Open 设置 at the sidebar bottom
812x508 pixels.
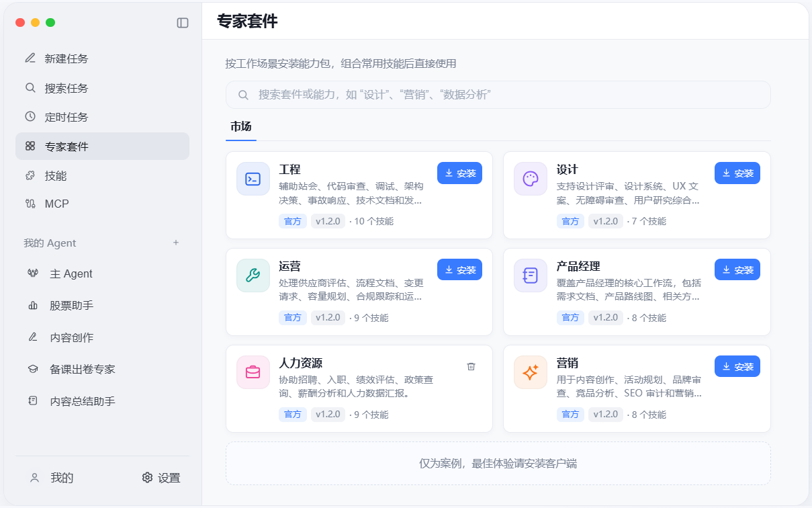(161, 478)
